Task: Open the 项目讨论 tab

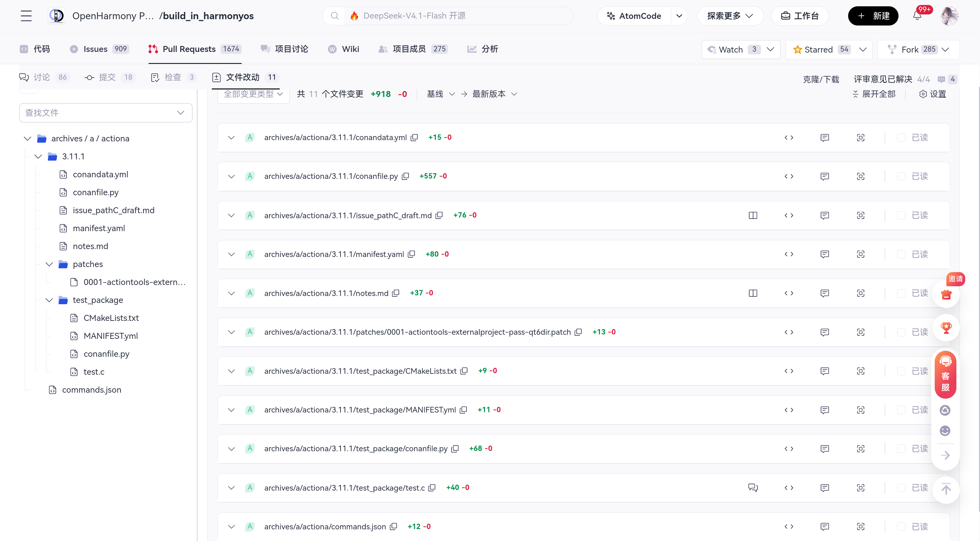Action: pyautogui.click(x=284, y=49)
